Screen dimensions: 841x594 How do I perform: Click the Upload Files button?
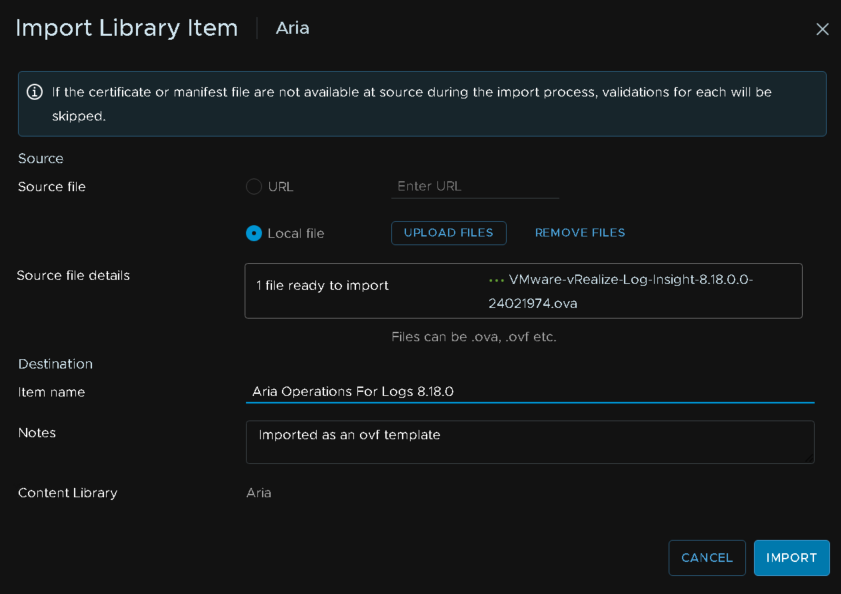(448, 233)
